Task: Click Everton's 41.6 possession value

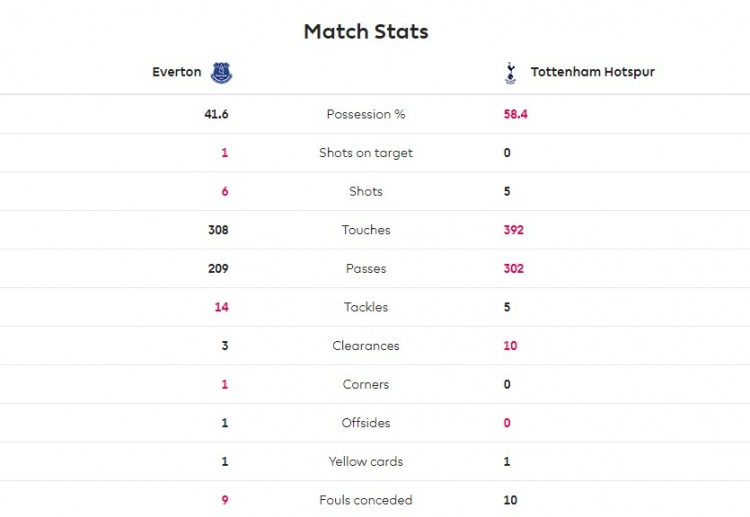Action: [x=216, y=114]
